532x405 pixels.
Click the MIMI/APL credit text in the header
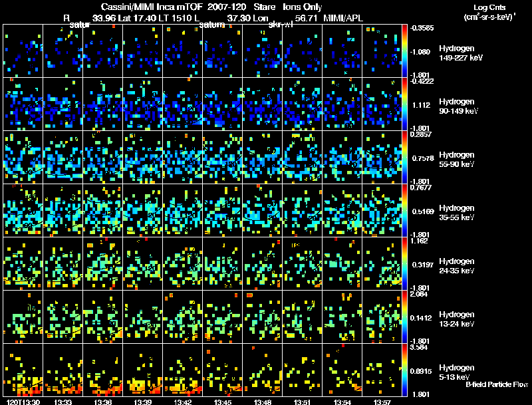pyautogui.click(x=344, y=18)
